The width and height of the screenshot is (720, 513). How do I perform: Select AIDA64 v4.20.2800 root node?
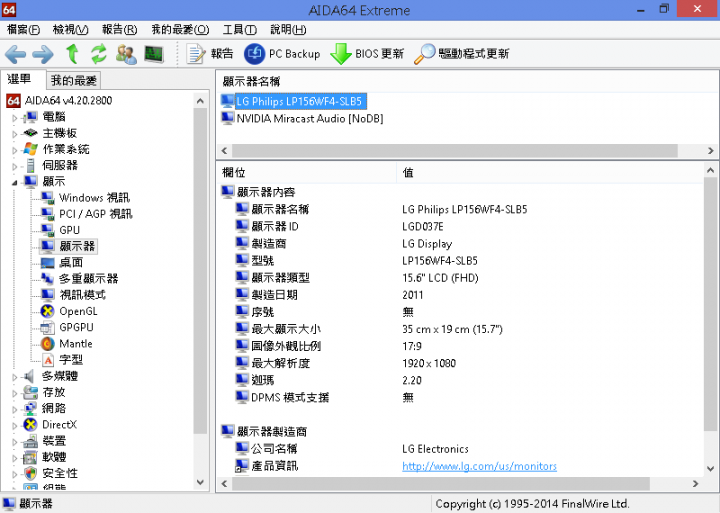point(68,101)
